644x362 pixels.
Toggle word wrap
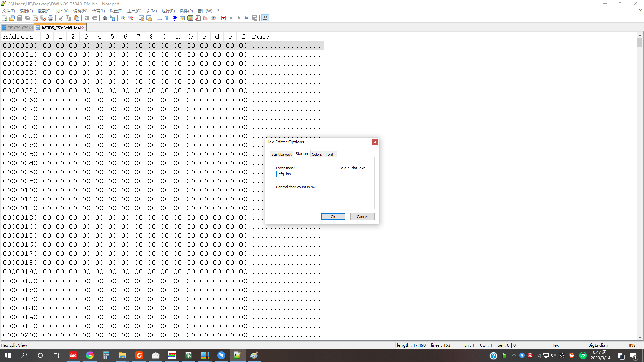point(159,18)
